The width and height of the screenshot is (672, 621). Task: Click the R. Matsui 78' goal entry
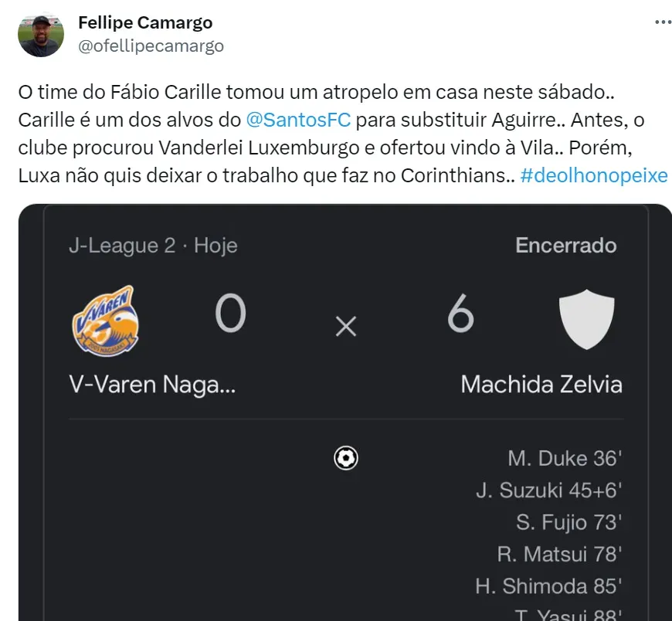pyautogui.click(x=559, y=555)
